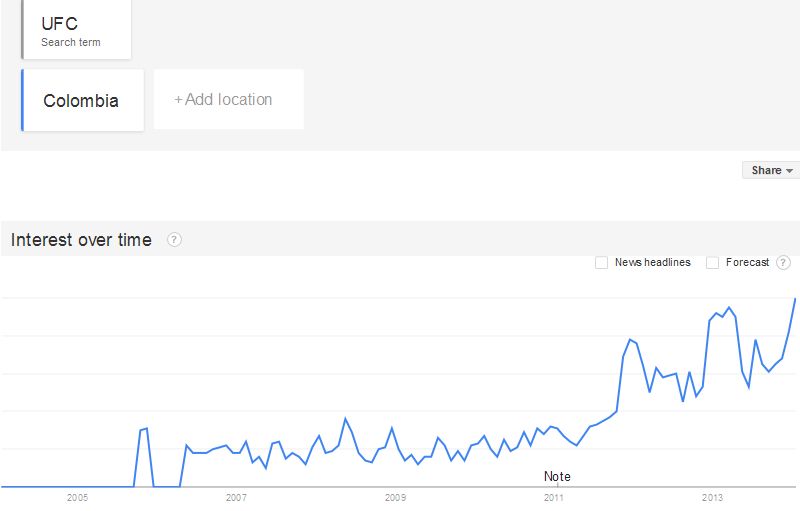The width and height of the screenshot is (800, 511).
Task: Tick the Forecast checkbox
Action: [713, 263]
